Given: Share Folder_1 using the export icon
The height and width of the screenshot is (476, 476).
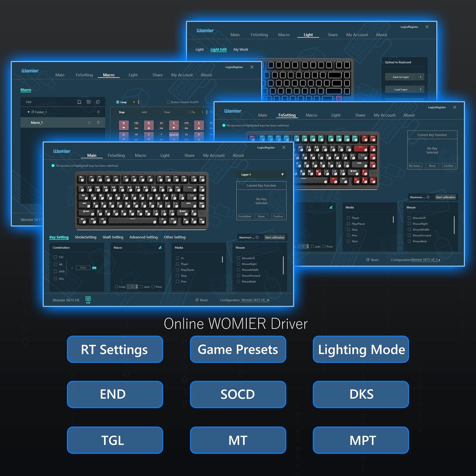Looking at the screenshot, I should tap(89, 123).
